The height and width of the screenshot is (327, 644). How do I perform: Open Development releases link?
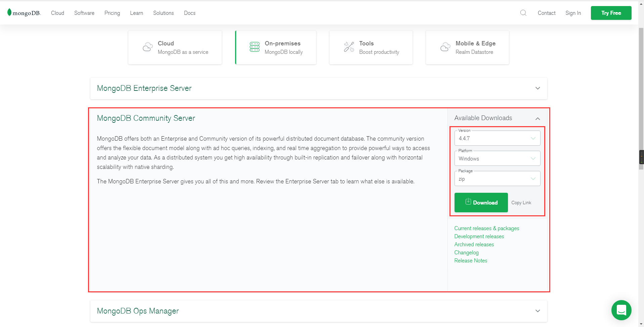click(x=479, y=237)
